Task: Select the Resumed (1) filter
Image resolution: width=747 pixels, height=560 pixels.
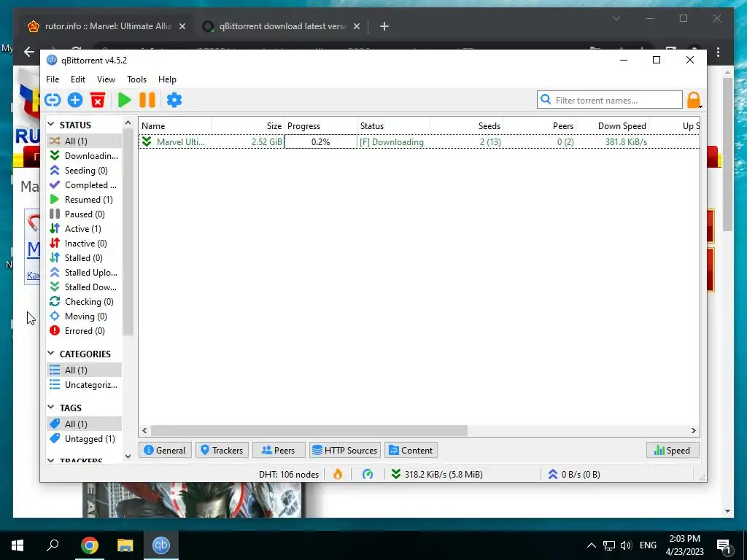Action: click(x=84, y=200)
